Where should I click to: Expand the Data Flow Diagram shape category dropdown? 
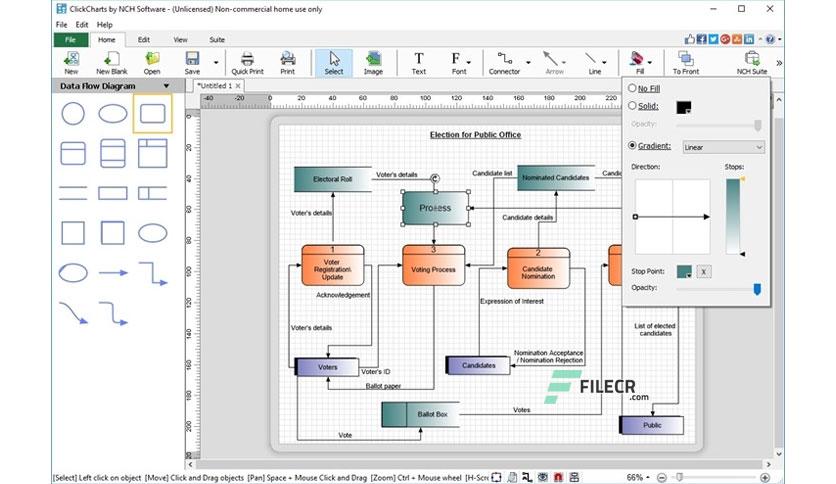166,86
